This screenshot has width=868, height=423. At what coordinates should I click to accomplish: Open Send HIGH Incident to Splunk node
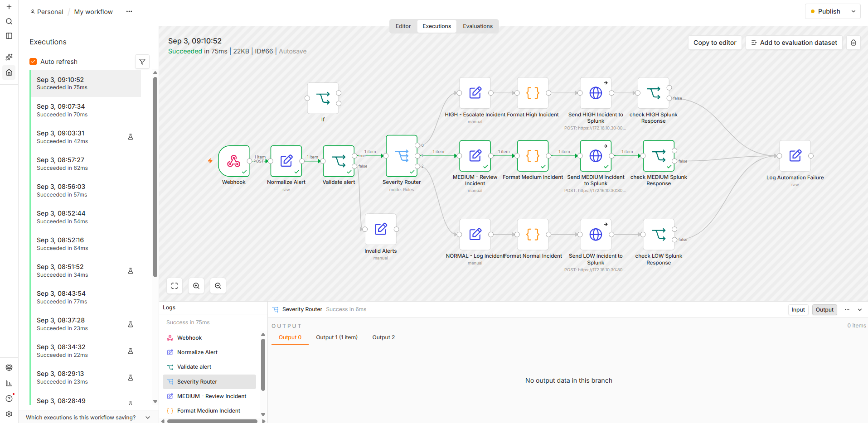(596, 93)
